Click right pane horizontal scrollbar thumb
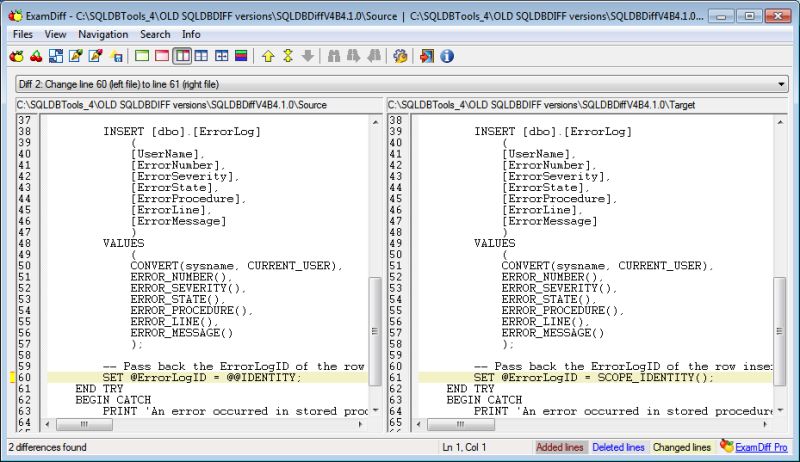Image resolution: width=800 pixels, height=462 pixels. pos(461,424)
